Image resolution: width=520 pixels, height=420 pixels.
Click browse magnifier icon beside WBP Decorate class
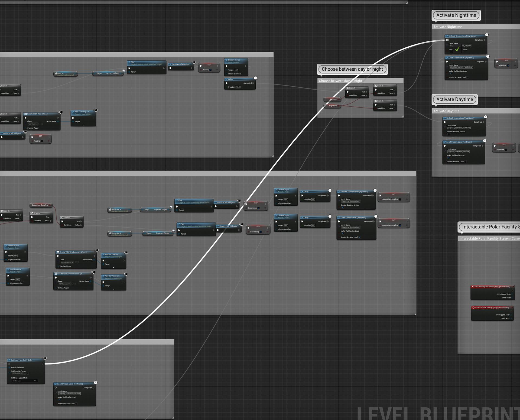pos(75,284)
